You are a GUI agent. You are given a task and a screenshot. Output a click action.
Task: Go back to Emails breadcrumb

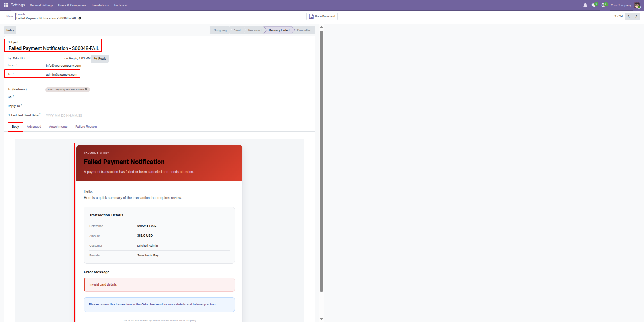(21, 14)
